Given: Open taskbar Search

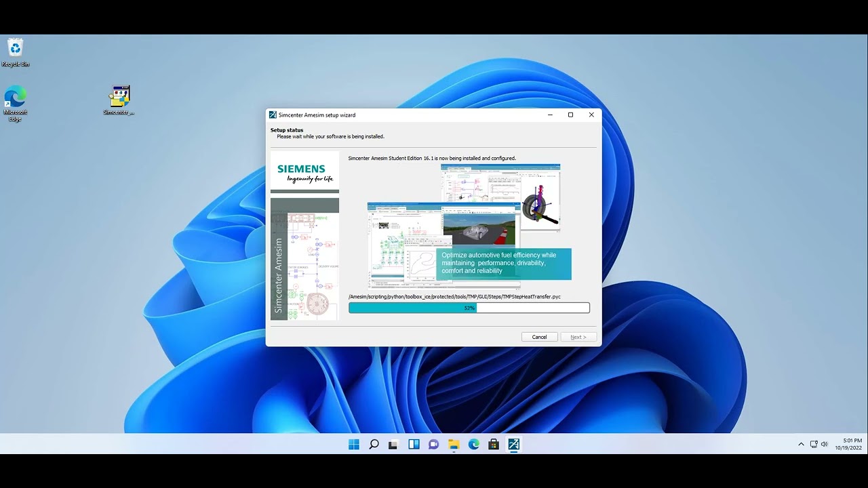Looking at the screenshot, I should [374, 445].
